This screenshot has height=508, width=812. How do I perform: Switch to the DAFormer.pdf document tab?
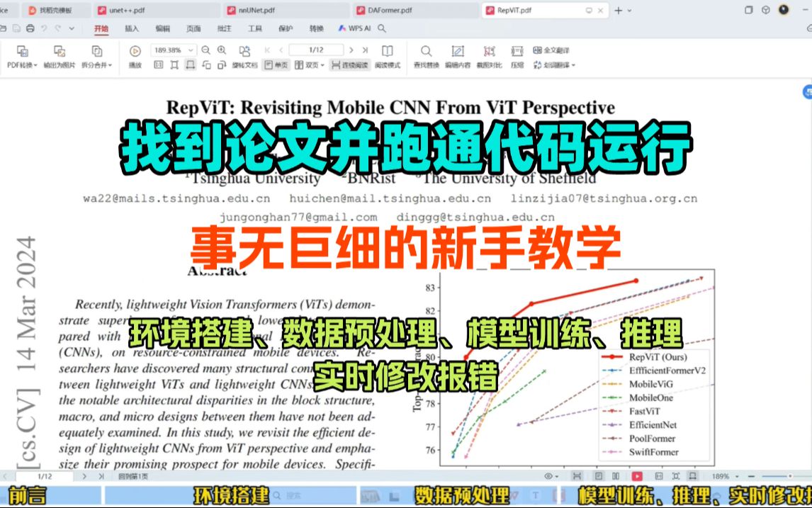click(x=415, y=11)
